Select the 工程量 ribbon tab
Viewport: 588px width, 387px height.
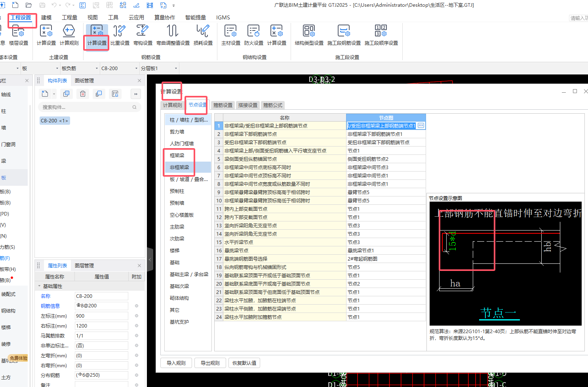pos(69,17)
